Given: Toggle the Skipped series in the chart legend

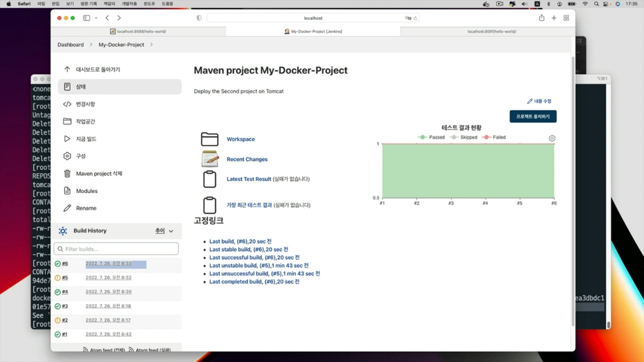Looking at the screenshot, I should [x=463, y=137].
